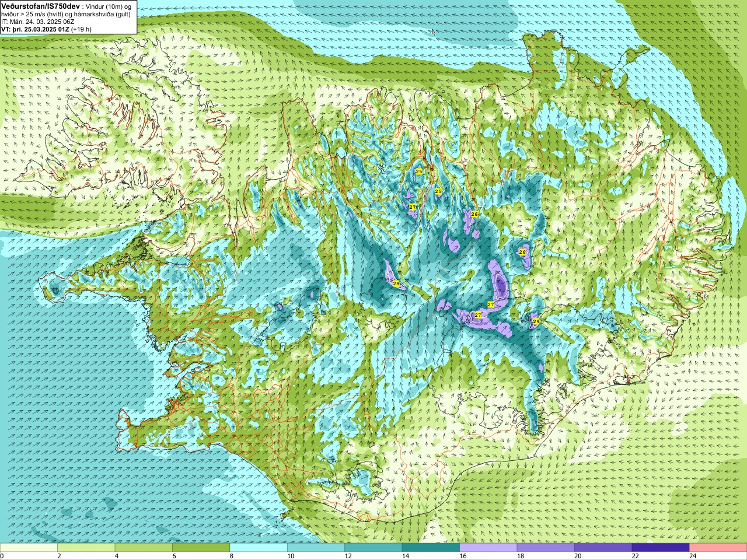Click the initial time line 'IT: Mán. 24. 03. 2025 06Z'
The image size is (747, 560).
click(37, 22)
